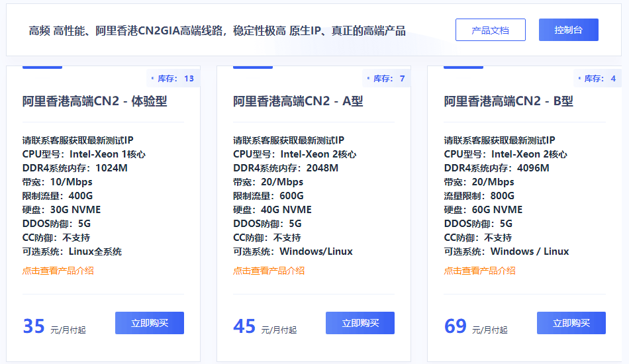Viewport: 629px width, 364px height.
Task: Open 点击查看产品介绍 link under B型
Action: [x=479, y=271]
